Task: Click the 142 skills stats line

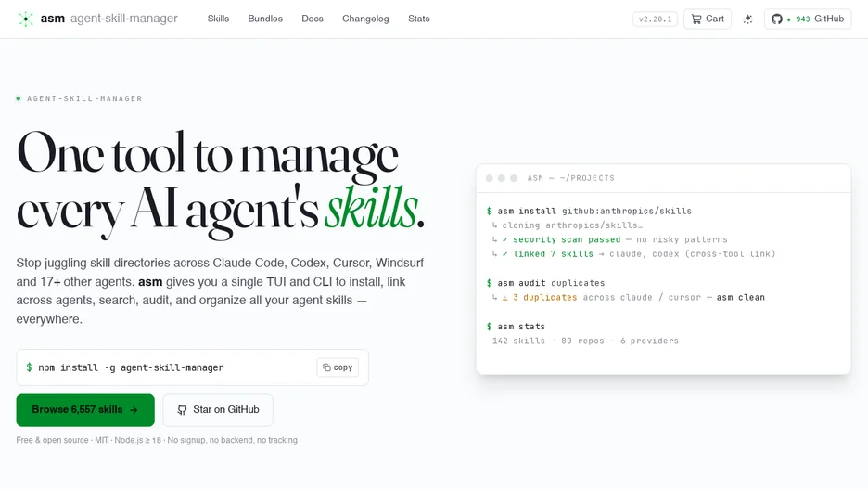Action: (x=585, y=341)
